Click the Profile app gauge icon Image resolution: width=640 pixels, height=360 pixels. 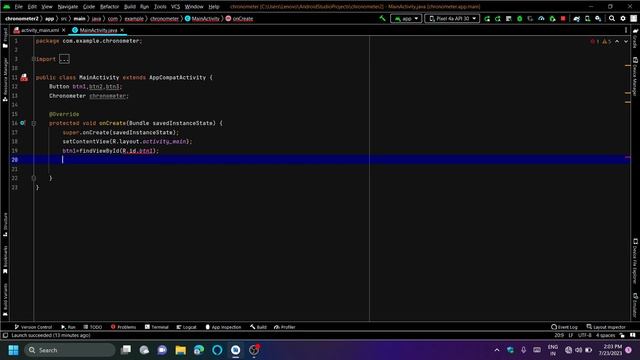pos(541,18)
